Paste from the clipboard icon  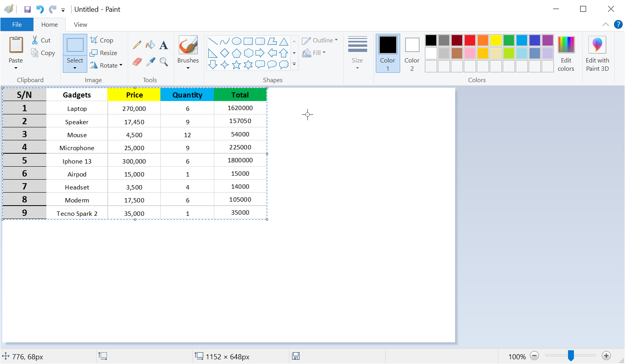[x=16, y=45]
